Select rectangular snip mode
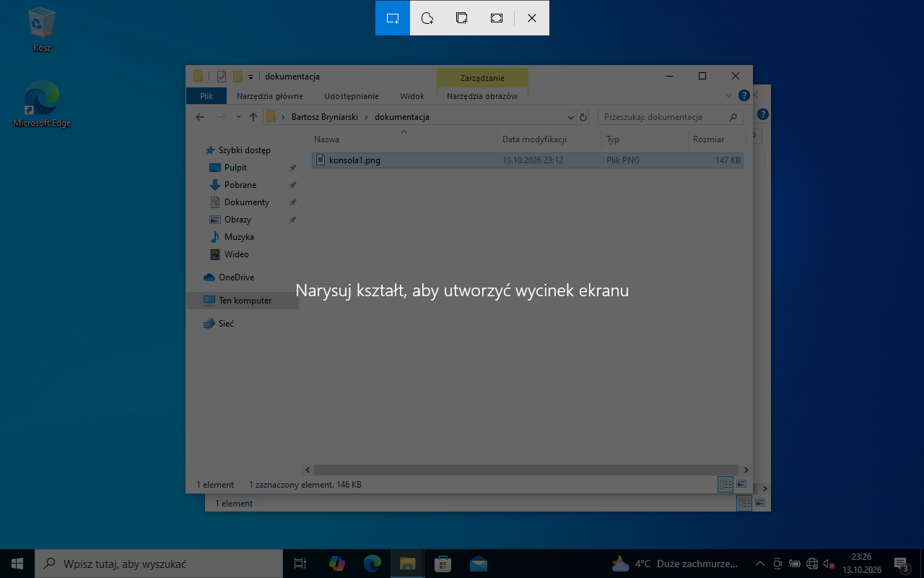 coord(393,18)
